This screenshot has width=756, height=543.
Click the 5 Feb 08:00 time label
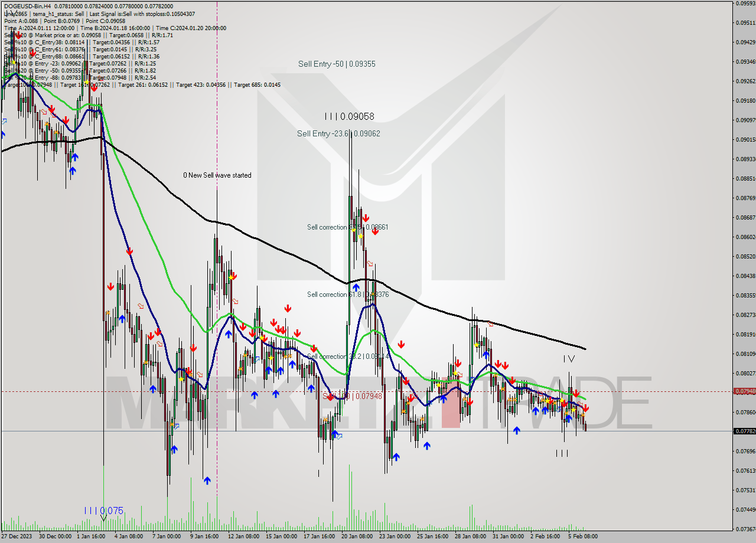582,537
